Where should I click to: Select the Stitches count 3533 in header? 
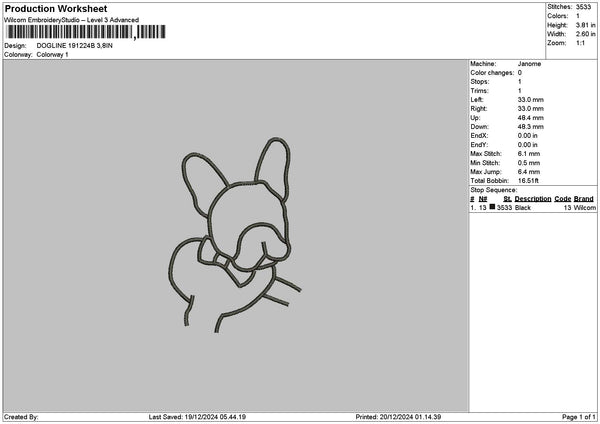[x=583, y=7]
